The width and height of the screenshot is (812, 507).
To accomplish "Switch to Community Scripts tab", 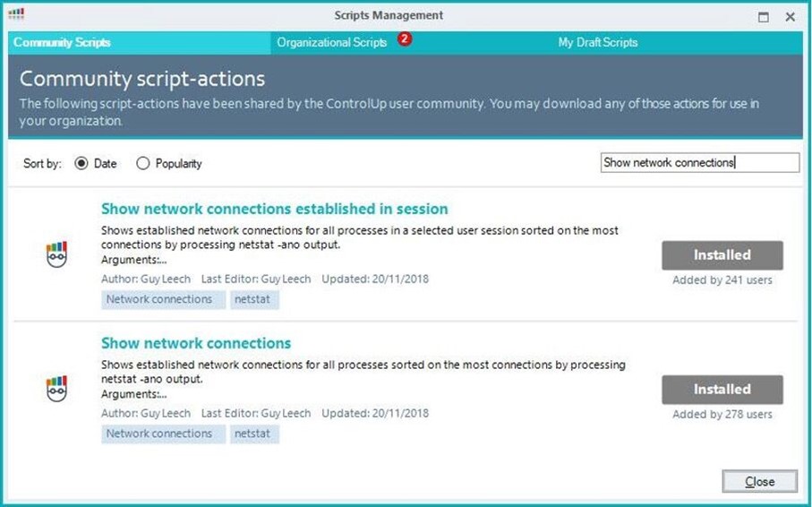I will [139, 42].
